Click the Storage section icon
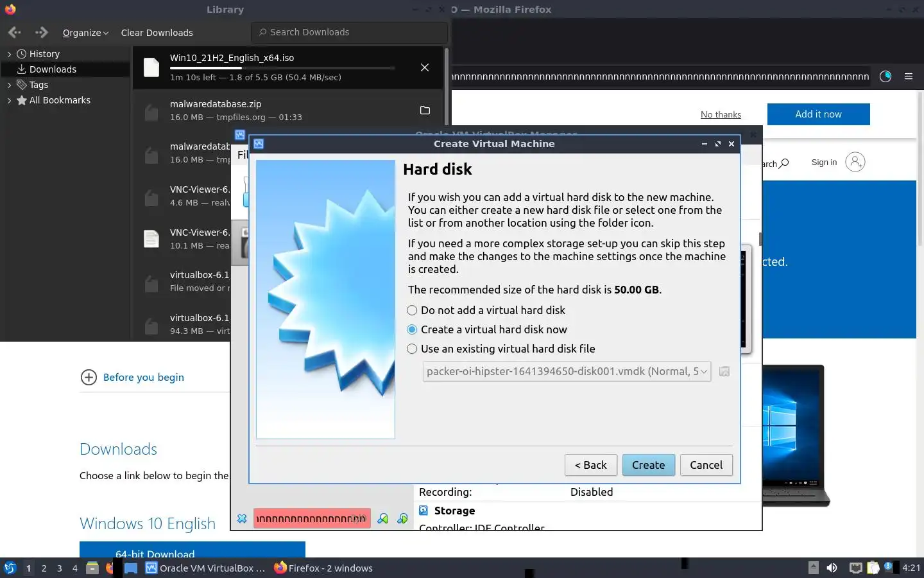This screenshot has width=924, height=578. click(x=424, y=511)
